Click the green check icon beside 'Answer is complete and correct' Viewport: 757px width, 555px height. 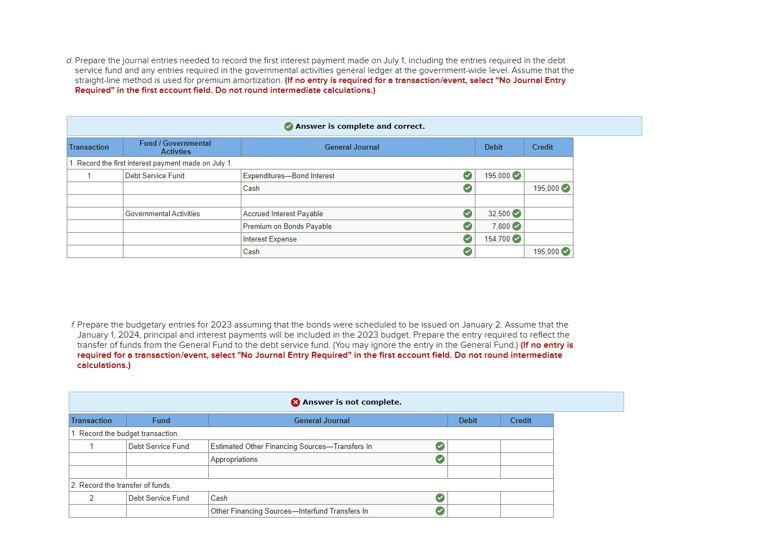[x=288, y=126]
